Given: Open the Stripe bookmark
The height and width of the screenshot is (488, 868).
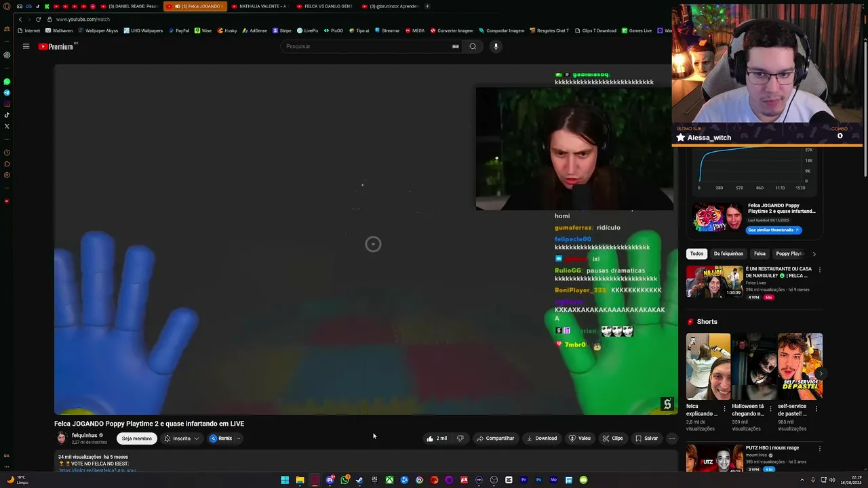Looking at the screenshot, I should [282, 30].
